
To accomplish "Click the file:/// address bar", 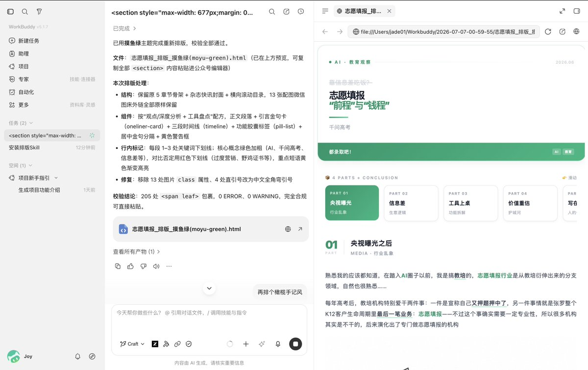I will (443, 31).
